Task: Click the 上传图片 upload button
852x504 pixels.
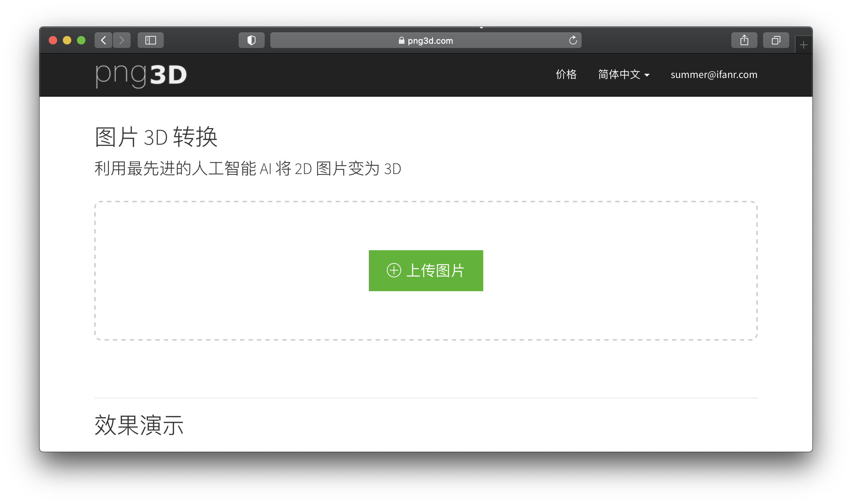Action: pos(426,271)
